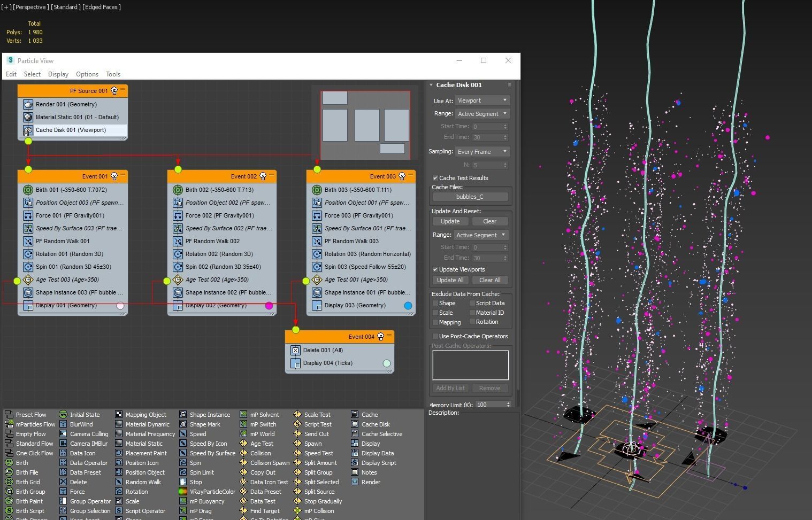The height and width of the screenshot is (520, 812).
Task: Collapse the PF Source 001 node
Action: coord(122,89)
